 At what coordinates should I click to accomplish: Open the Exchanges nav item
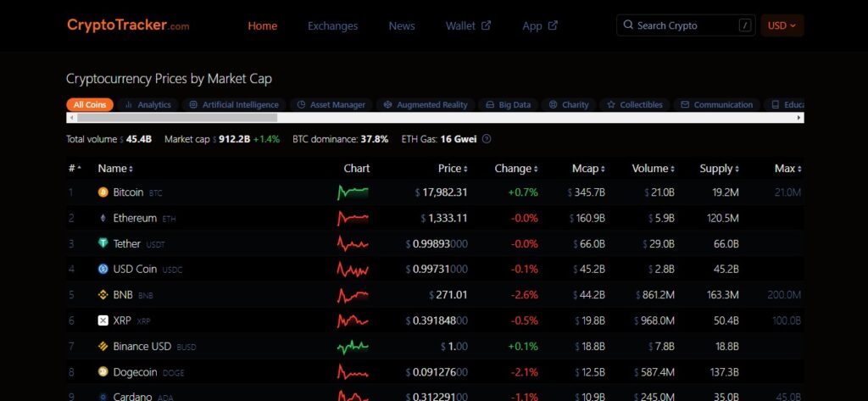point(332,26)
